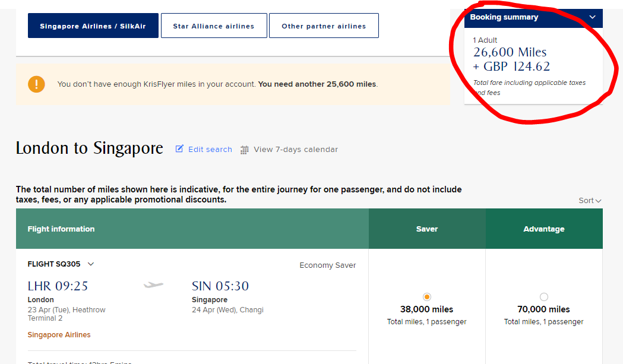This screenshot has height=364, width=623.
Task: Collapse the Booking summary chevron
Action: pos(592,17)
